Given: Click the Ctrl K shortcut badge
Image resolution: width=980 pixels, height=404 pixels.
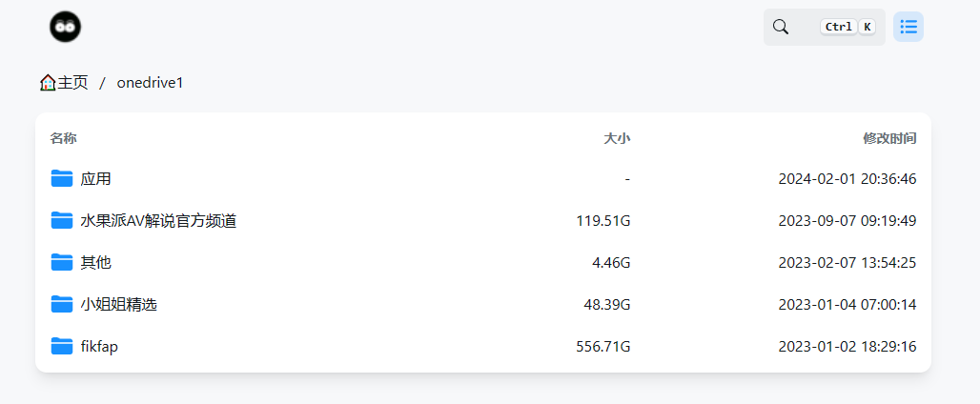Looking at the screenshot, I should coord(847,27).
